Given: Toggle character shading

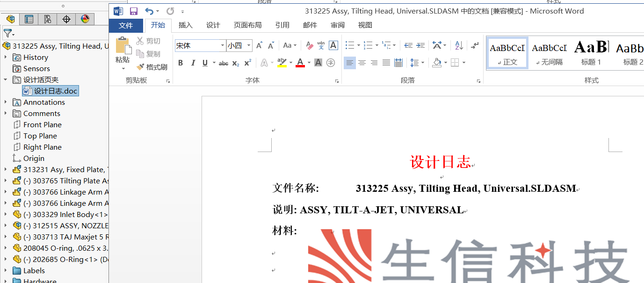Looking at the screenshot, I should tap(318, 63).
